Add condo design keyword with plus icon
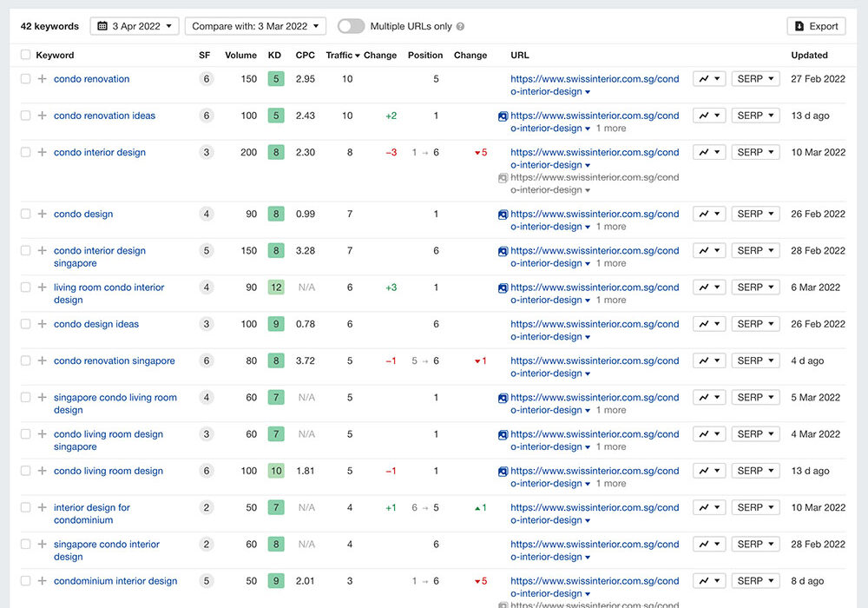 pyautogui.click(x=42, y=214)
